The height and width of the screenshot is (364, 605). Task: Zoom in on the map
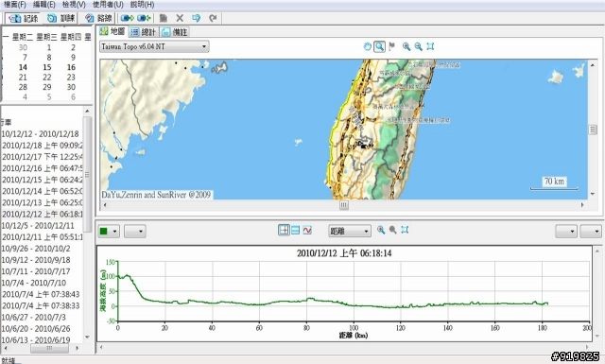tap(406, 46)
